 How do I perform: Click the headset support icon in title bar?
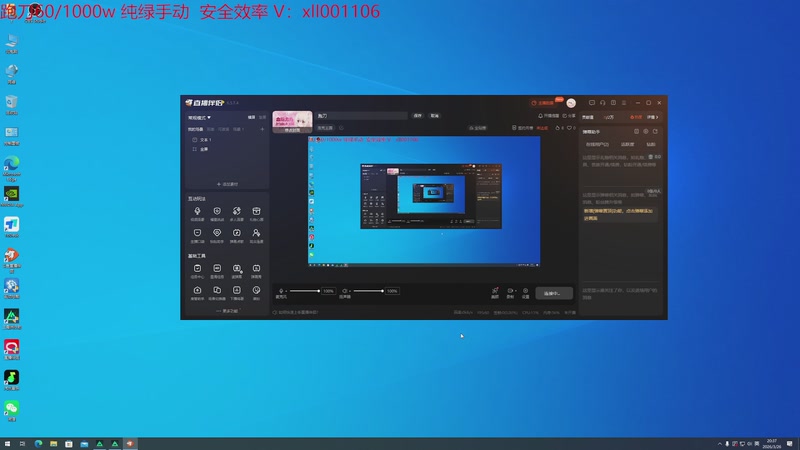(x=603, y=103)
